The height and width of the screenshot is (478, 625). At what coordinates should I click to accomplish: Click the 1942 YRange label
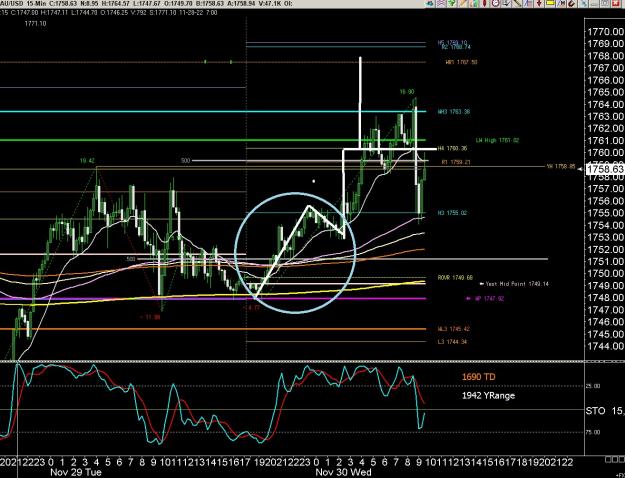488,395
